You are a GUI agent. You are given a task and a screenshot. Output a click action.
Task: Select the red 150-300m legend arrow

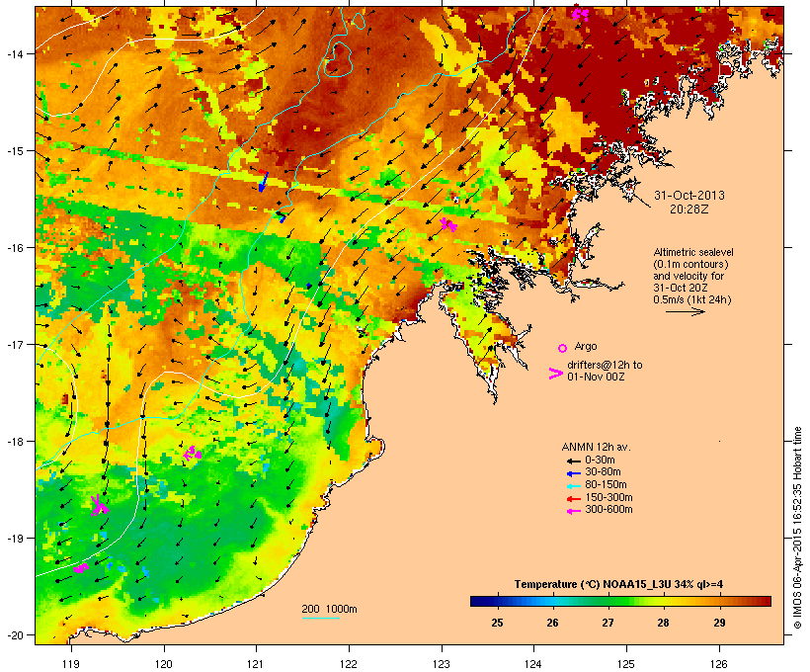tap(573, 499)
